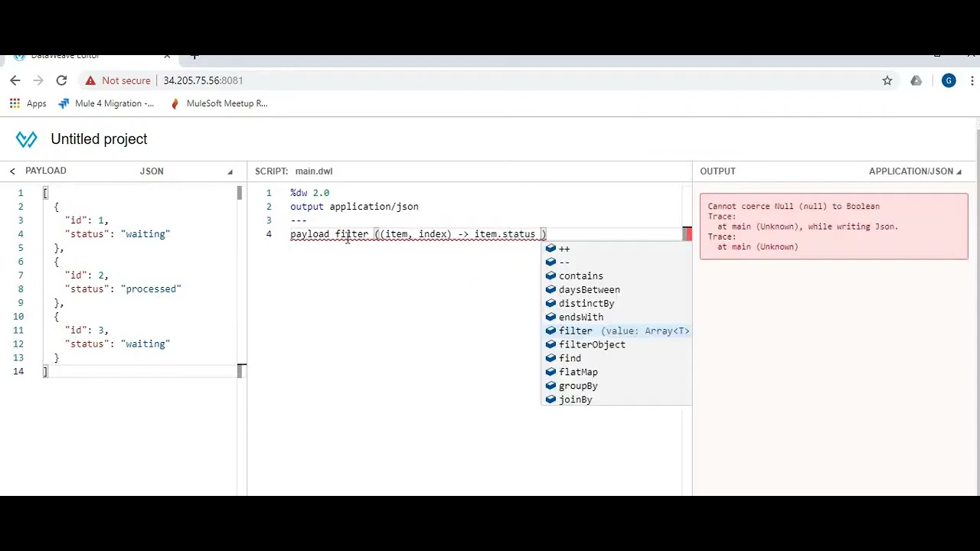Viewport: 980px width, 551px height.
Task: Click the %dw 2.0 header line
Action: tap(309, 193)
